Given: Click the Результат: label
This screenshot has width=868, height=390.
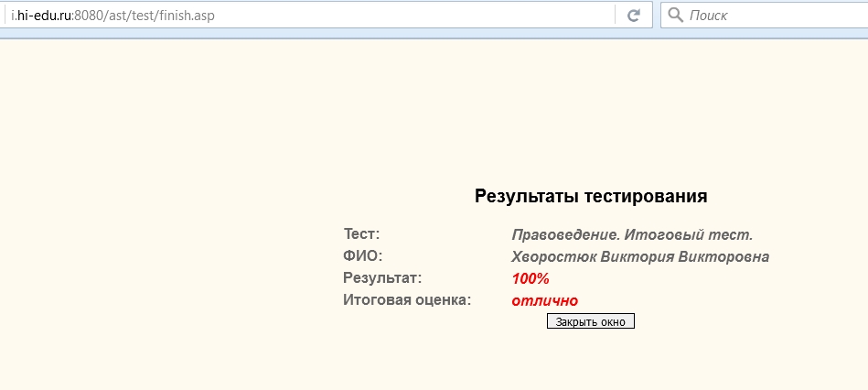Looking at the screenshot, I should tap(382, 278).
